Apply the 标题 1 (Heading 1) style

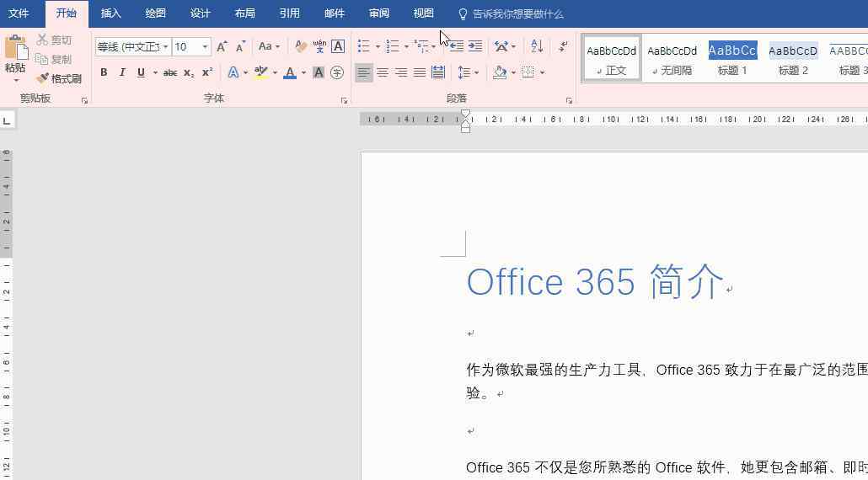coord(732,59)
